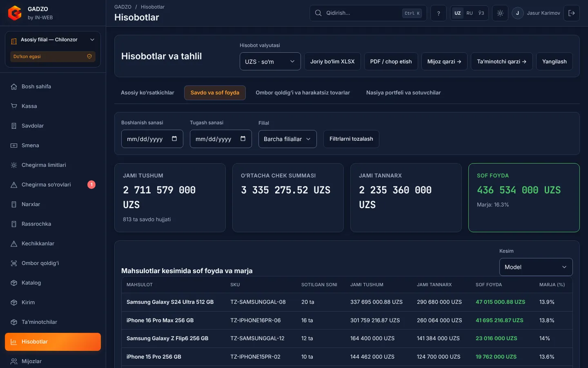Viewport: 588px width, 368px height.
Task: Expand the Barcha filiallar filter dropdown
Action: point(287,139)
